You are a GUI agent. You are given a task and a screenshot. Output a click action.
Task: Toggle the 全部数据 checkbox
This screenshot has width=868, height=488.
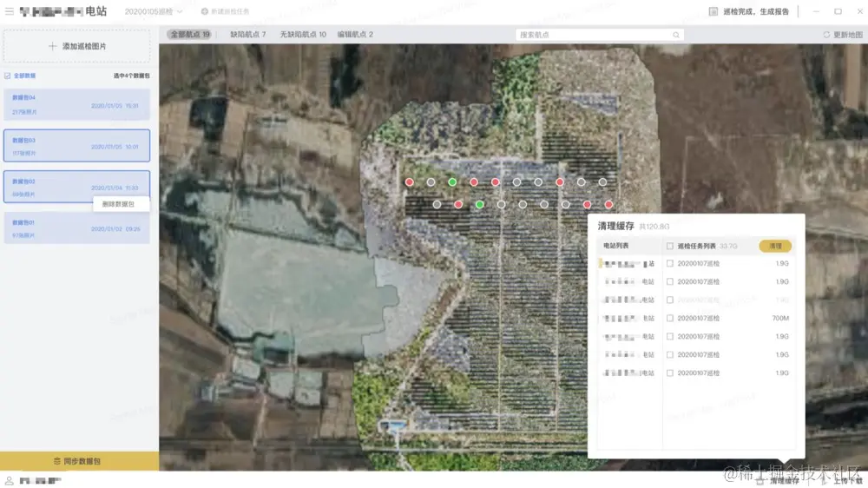[8, 76]
